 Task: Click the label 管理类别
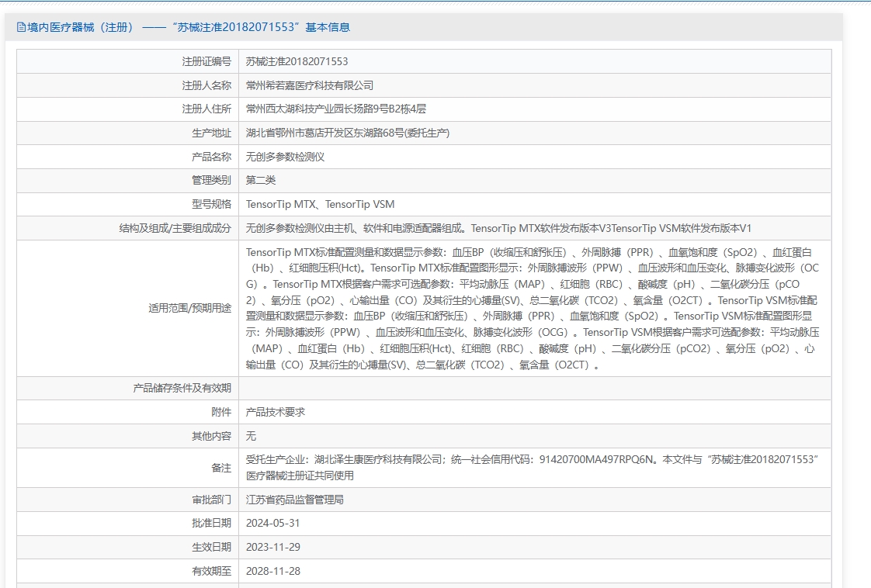point(212,180)
